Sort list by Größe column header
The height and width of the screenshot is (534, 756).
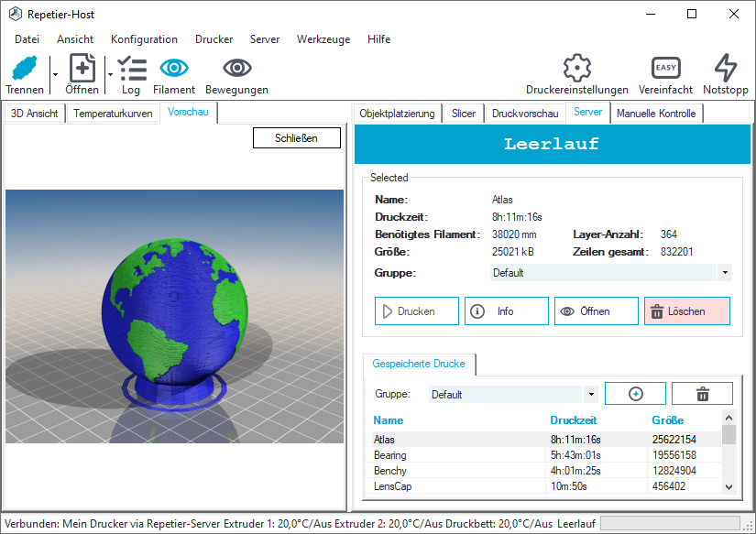pos(668,420)
